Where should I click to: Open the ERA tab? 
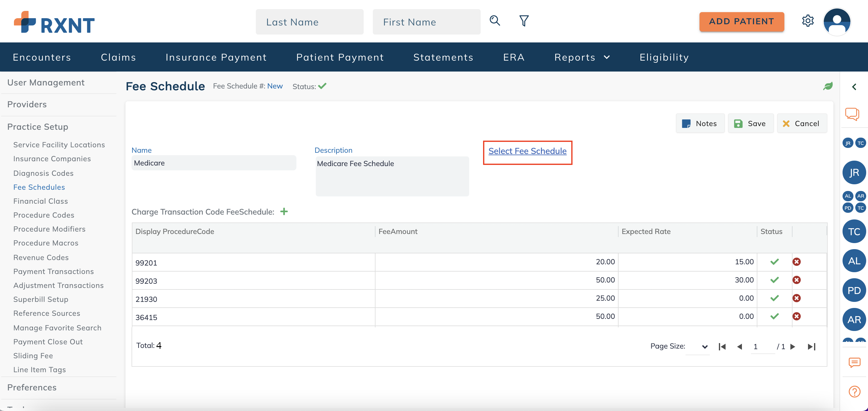513,57
